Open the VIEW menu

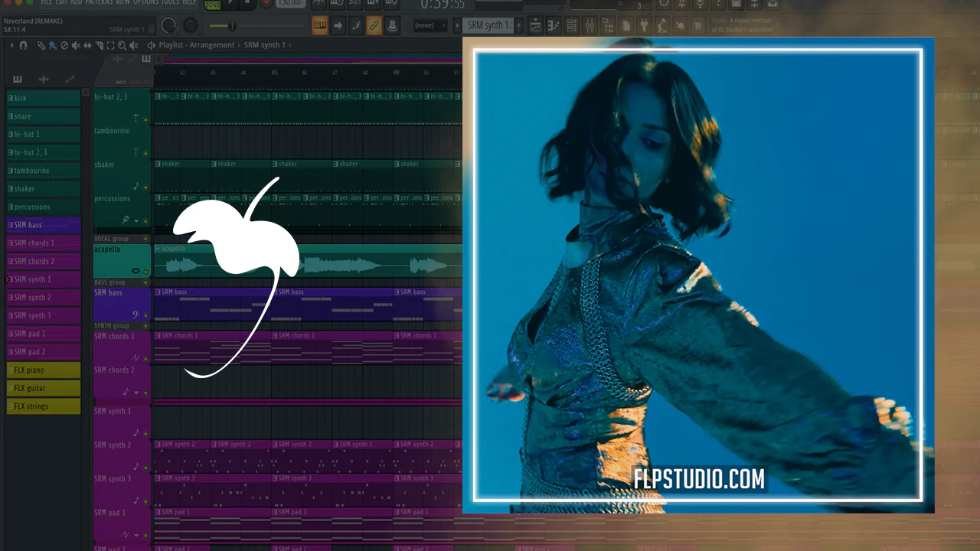(x=122, y=2)
